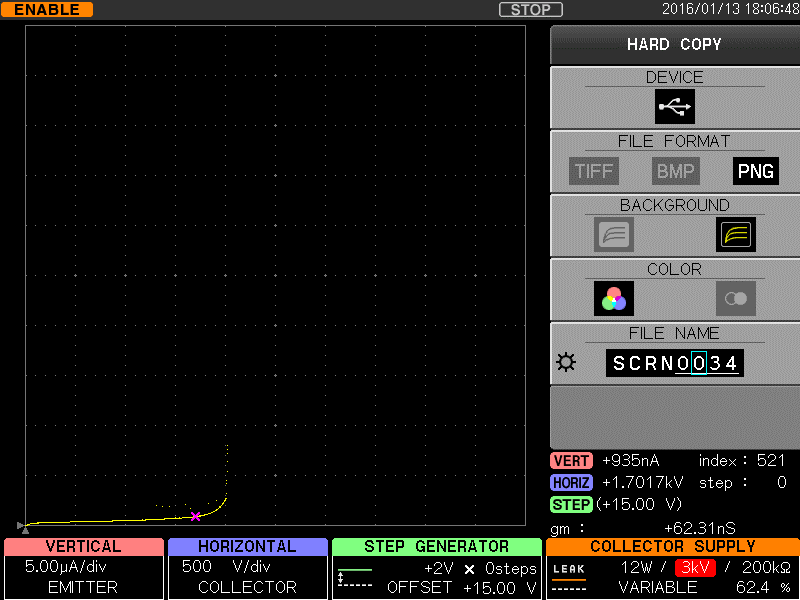Image resolution: width=800 pixels, height=600 pixels.
Task: Select TIFF file format
Action: [594, 171]
